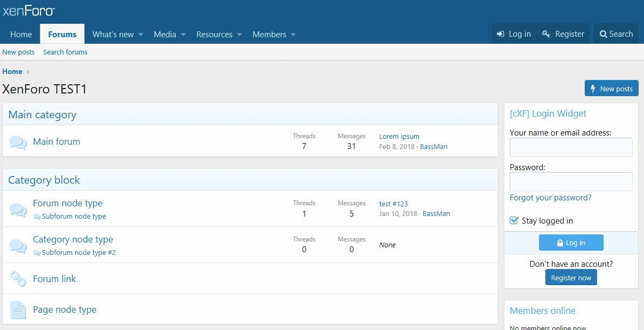This screenshot has width=644, height=330.
Task: Click the Page node type document icon
Action: coord(18,310)
